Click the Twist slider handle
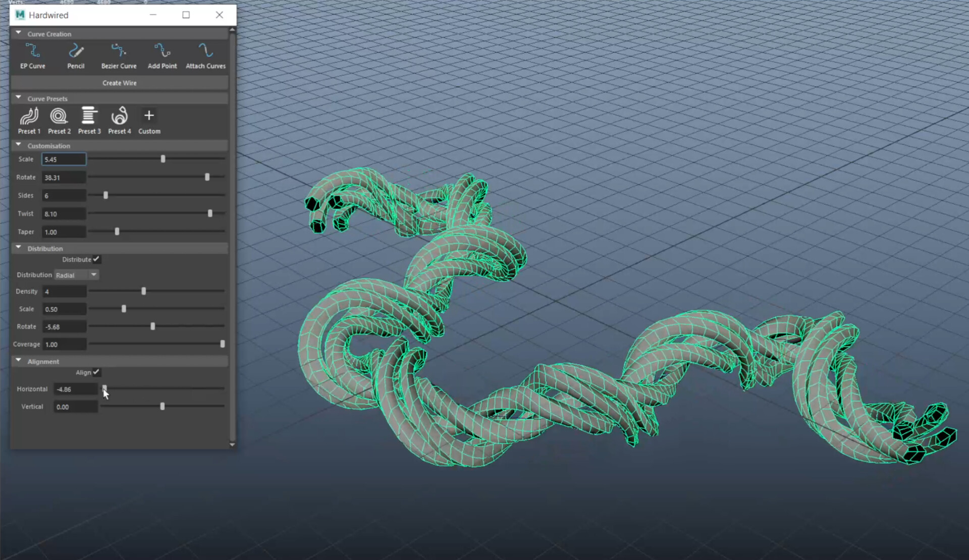Image resolution: width=969 pixels, height=560 pixels. 210,213
